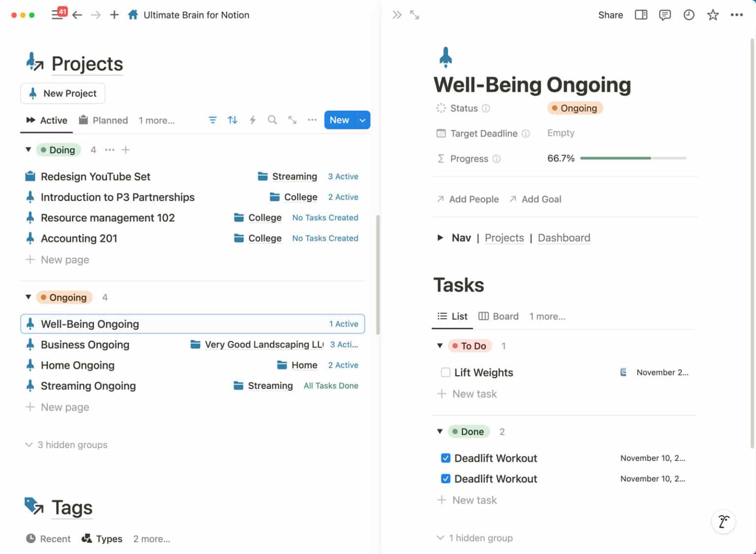Open the lightning bolt automations icon
This screenshot has height=554, width=756.
pyautogui.click(x=252, y=120)
